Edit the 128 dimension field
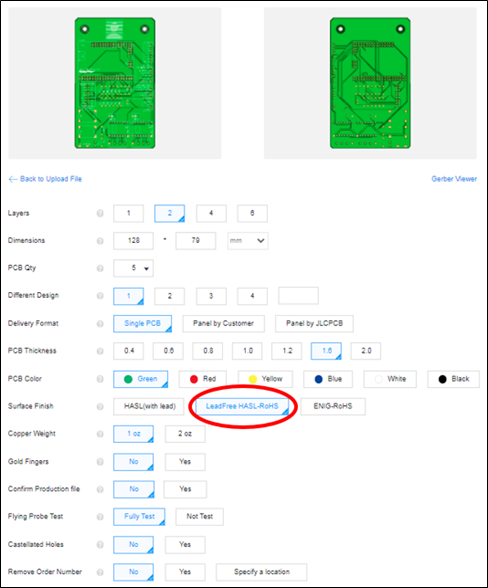The image size is (488, 588). point(134,241)
